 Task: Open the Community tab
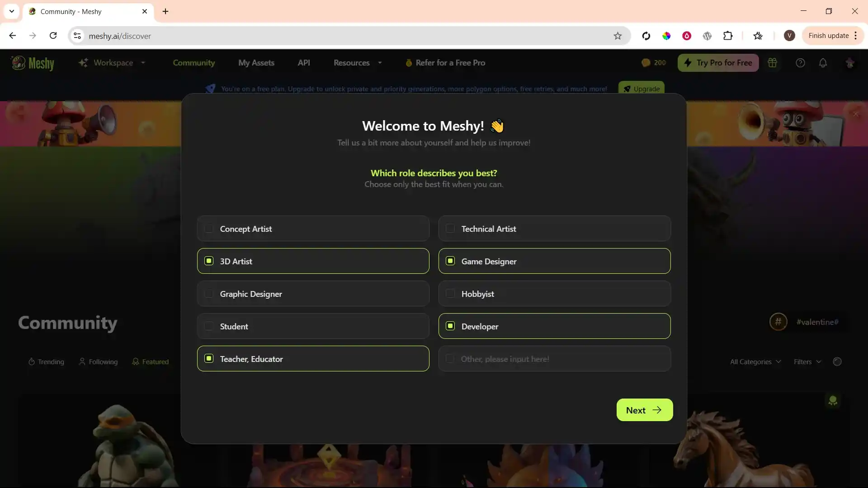(194, 62)
